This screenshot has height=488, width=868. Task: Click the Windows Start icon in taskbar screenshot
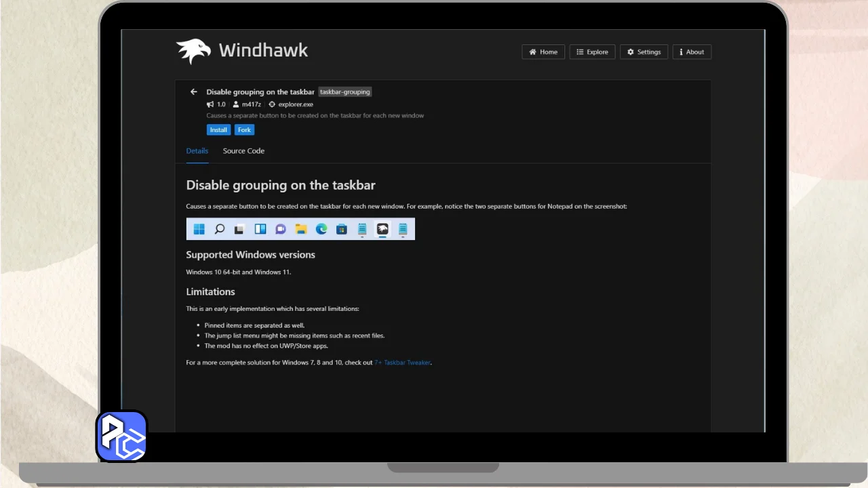pos(199,229)
